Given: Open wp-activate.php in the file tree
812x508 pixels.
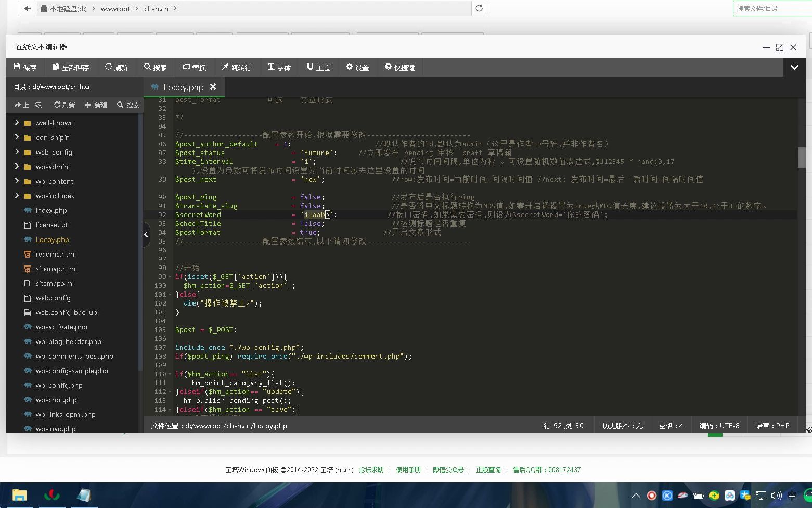Looking at the screenshot, I should point(61,327).
